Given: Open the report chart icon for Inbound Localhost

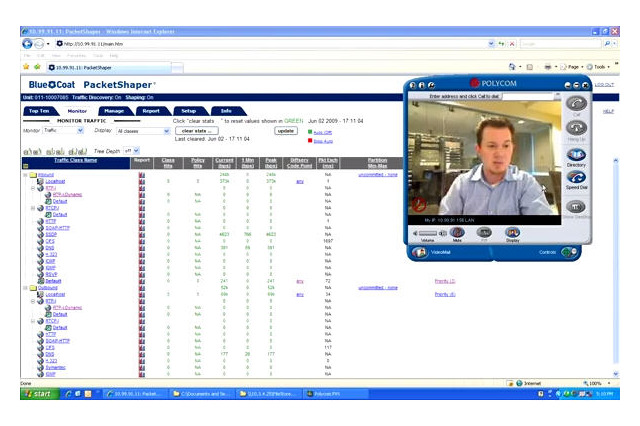Looking at the screenshot, I should coord(142,181).
